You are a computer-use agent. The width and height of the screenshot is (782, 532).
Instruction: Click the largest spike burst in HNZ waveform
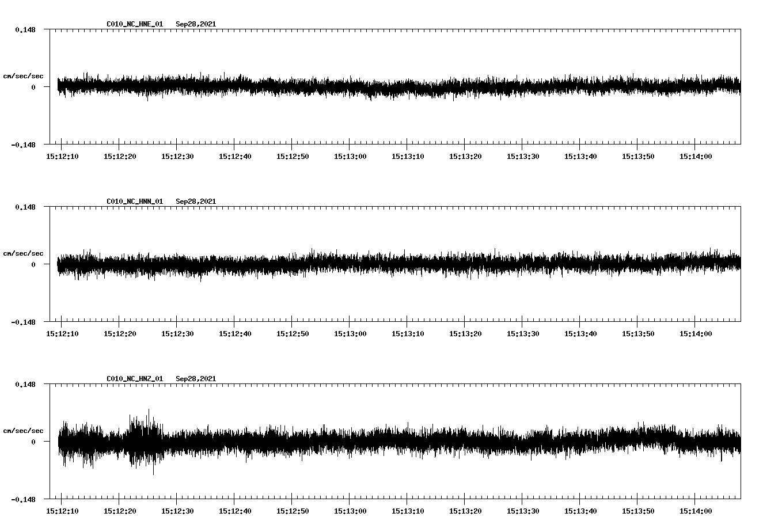click(x=144, y=440)
